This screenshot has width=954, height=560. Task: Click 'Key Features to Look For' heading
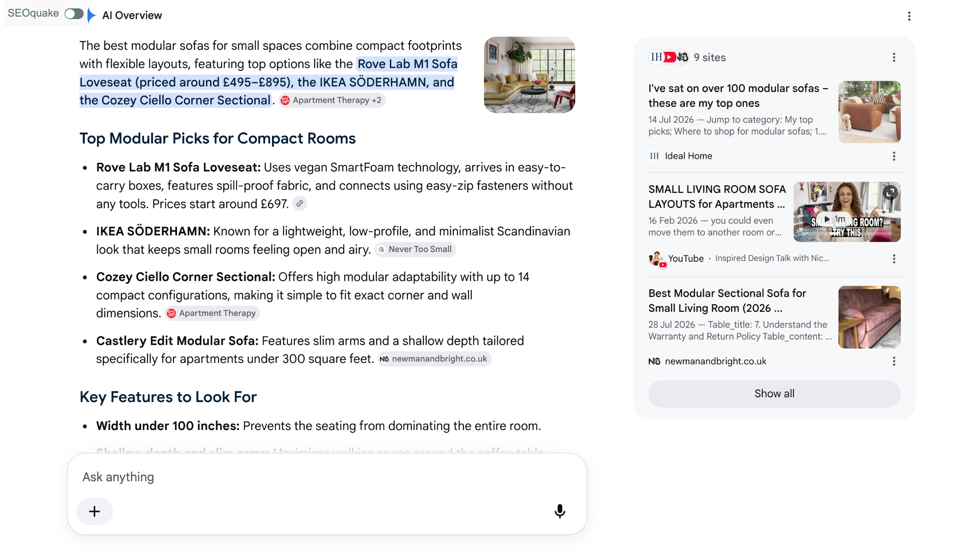point(168,397)
